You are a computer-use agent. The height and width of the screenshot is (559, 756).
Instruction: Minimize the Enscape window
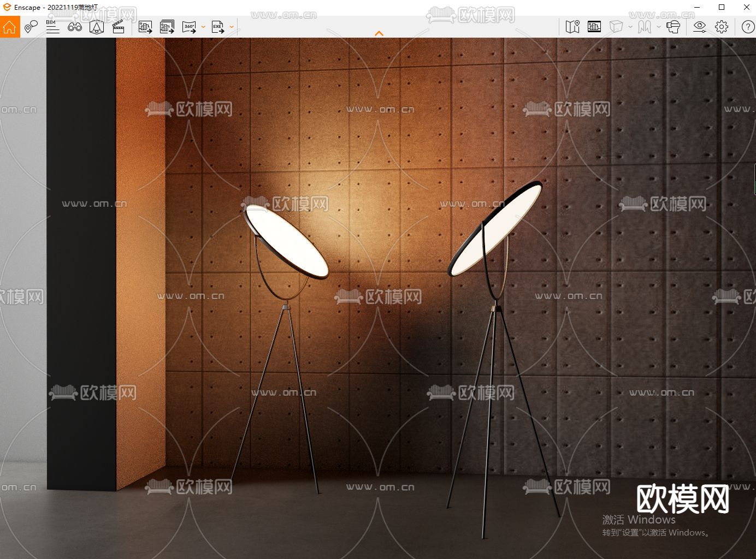[x=696, y=7]
